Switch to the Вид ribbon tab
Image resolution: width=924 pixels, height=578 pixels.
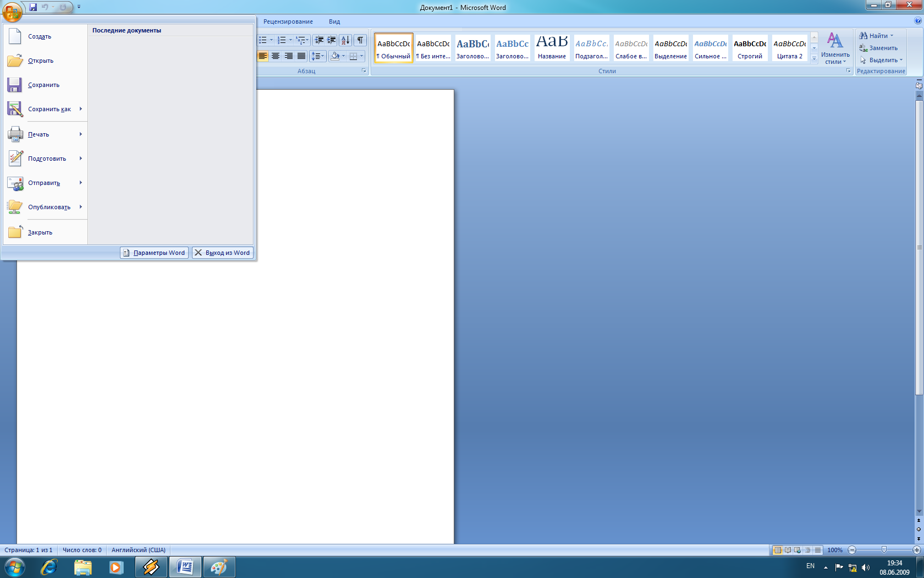(334, 21)
